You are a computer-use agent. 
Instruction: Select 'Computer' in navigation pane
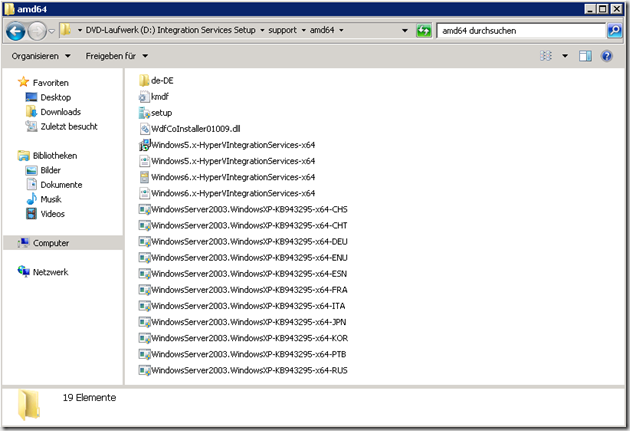(51, 243)
